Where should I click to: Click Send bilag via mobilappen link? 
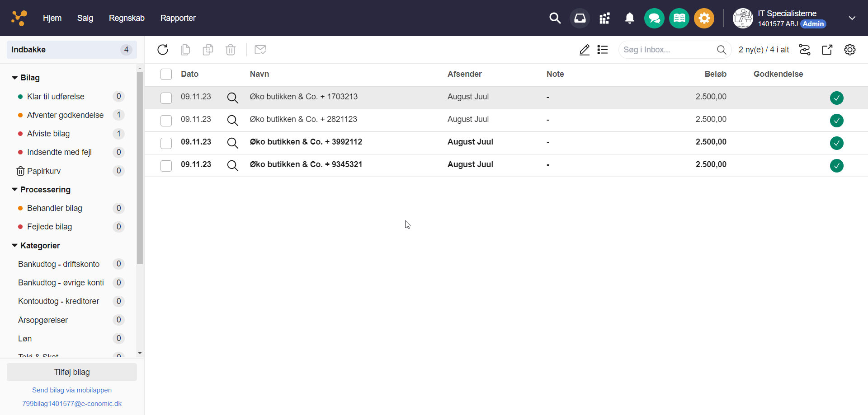click(x=72, y=390)
